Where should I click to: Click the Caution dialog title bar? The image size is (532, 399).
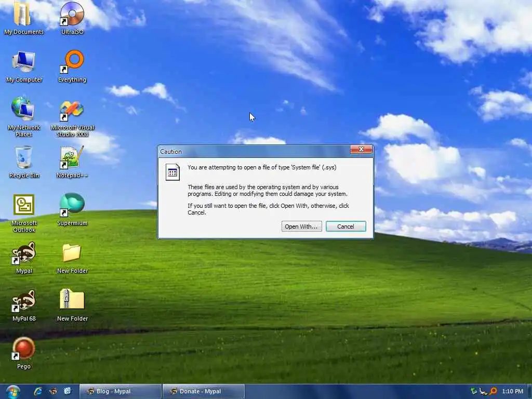point(255,151)
